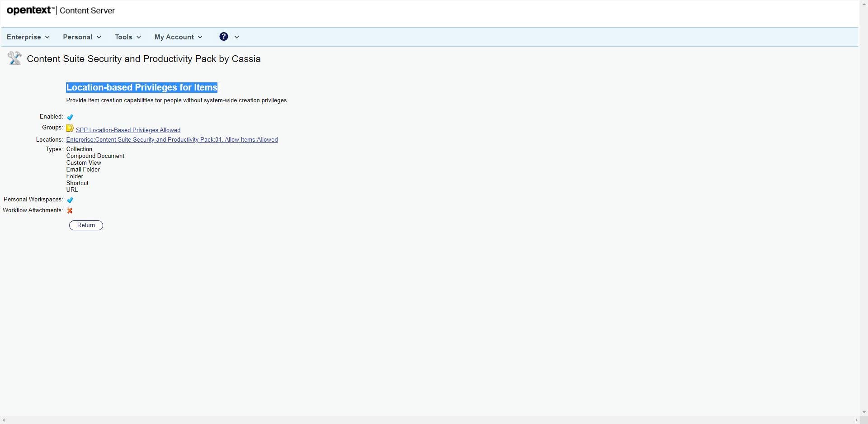The width and height of the screenshot is (868, 424).
Task: Expand the help menu chevron
Action: [x=236, y=37]
